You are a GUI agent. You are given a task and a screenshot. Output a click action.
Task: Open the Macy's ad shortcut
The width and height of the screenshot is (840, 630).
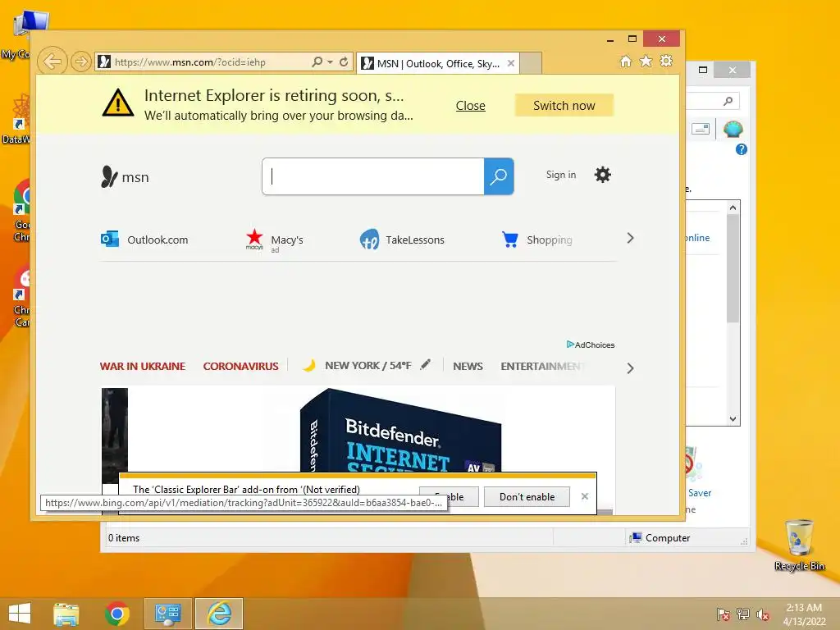(274, 240)
